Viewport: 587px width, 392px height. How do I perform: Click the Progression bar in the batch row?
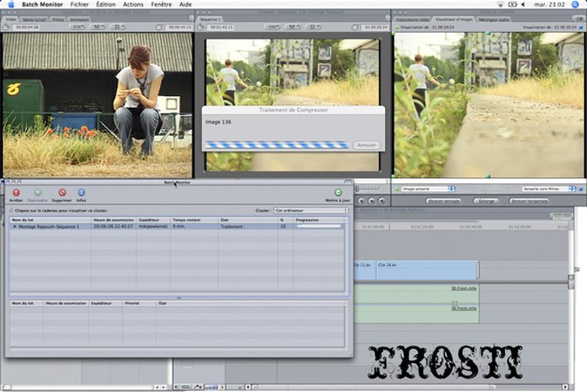(319, 226)
